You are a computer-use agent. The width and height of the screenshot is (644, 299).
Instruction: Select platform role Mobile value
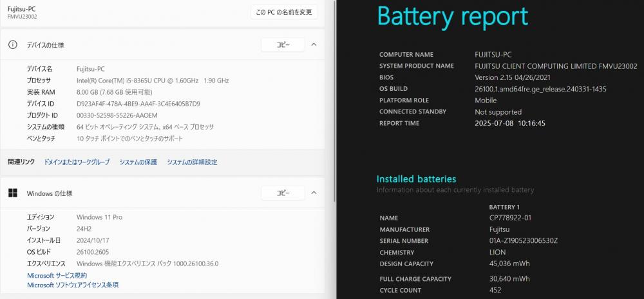(486, 101)
